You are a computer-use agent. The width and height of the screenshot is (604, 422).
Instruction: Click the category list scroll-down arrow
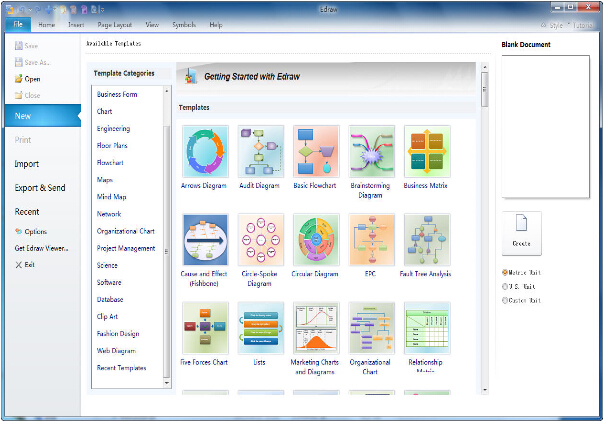[167, 383]
